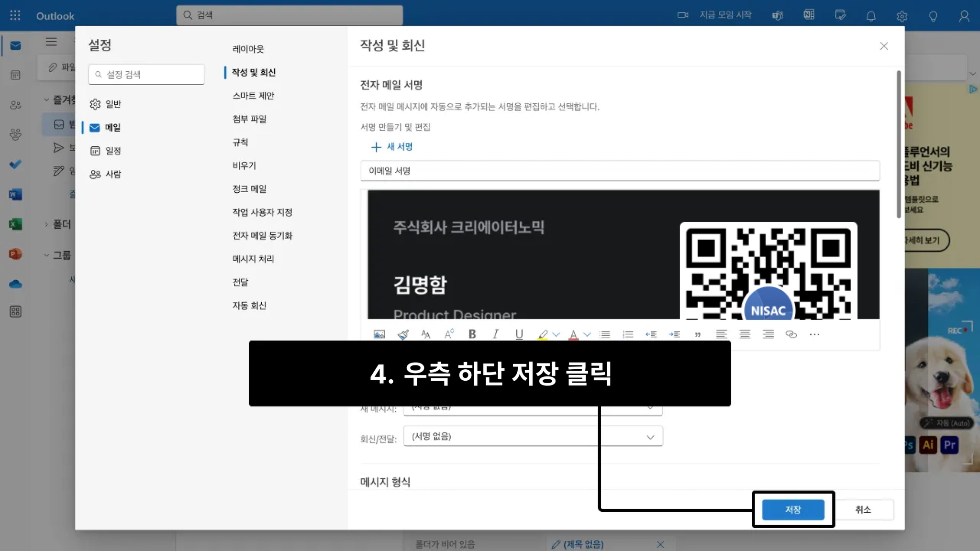Screen dimensions: 980x551
Task: Open the font color dropdown arrow
Action: click(587, 334)
